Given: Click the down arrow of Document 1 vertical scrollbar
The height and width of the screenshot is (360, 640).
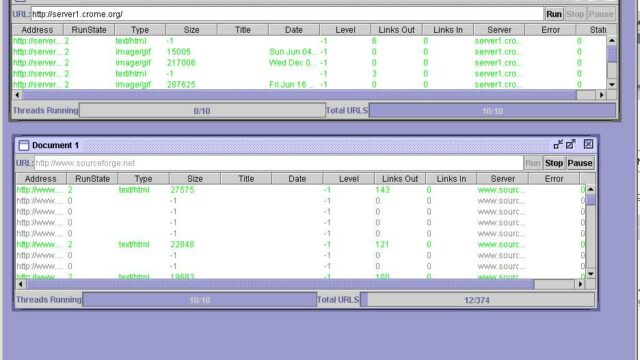Looking at the screenshot, I should click(x=591, y=274).
